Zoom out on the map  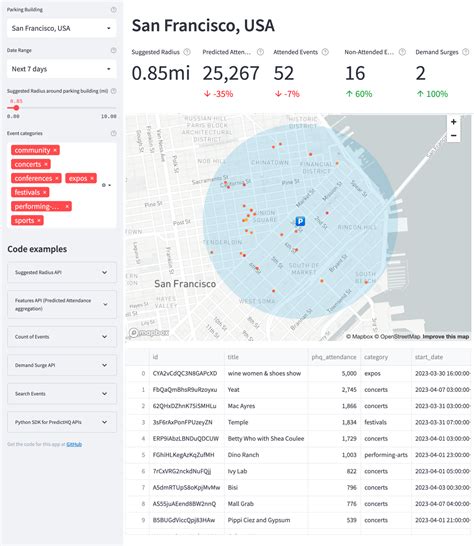pyautogui.click(x=453, y=135)
